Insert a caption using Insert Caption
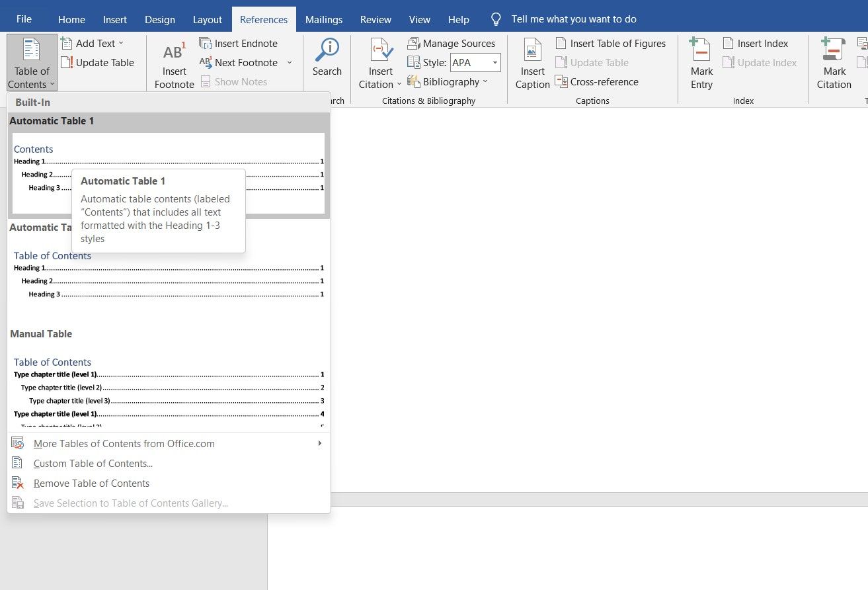This screenshot has width=868, height=590. click(532, 63)
